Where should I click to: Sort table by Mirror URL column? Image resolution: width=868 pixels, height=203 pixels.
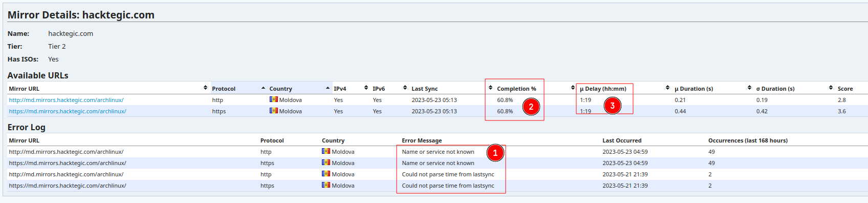point(108,89)
